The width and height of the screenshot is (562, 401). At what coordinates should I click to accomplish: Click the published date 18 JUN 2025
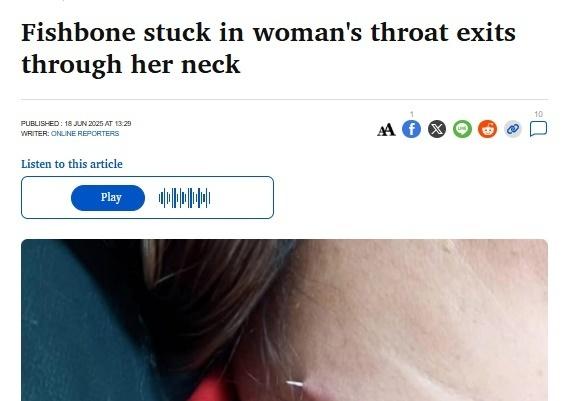pyautogui.click(x=84, y=124)
